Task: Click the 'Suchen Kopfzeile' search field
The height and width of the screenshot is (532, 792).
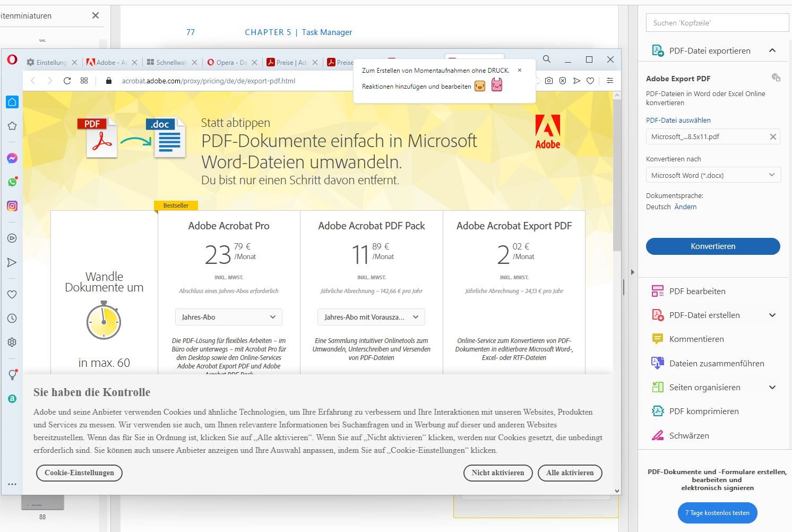Action: [718, 23]
